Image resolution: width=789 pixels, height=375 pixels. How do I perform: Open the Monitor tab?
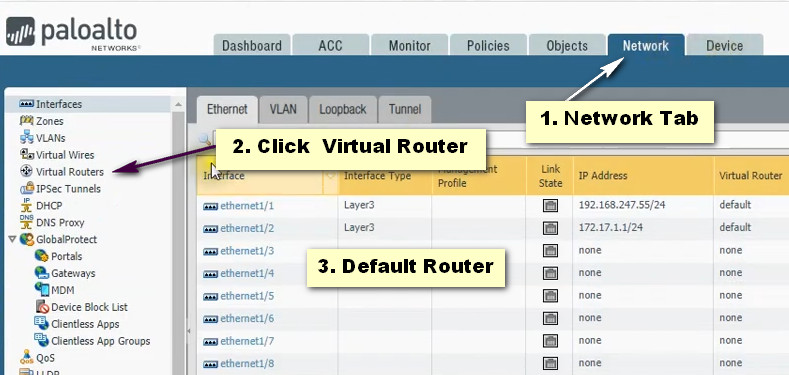click(410, 45)
